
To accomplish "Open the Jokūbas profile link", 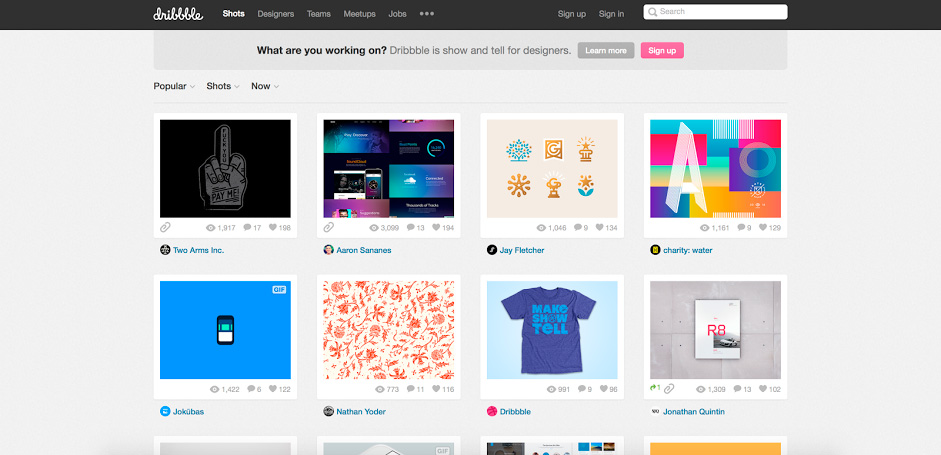I will (188, 411).
